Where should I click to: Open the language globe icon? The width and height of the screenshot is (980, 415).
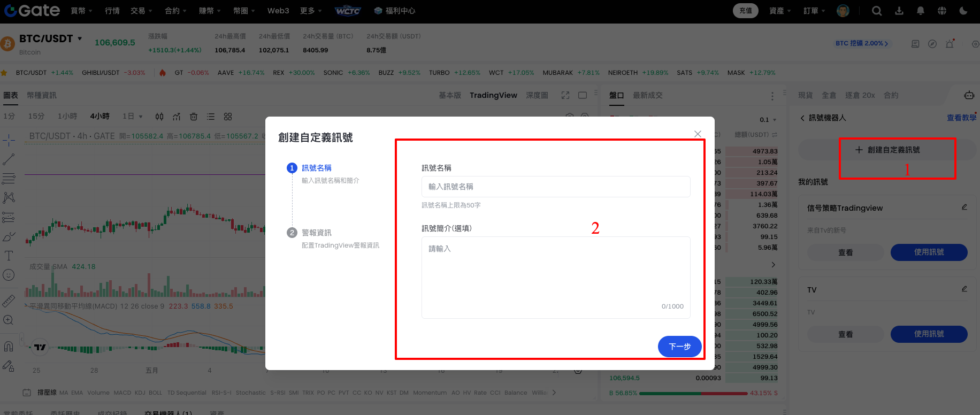click(x=942, y=11)
